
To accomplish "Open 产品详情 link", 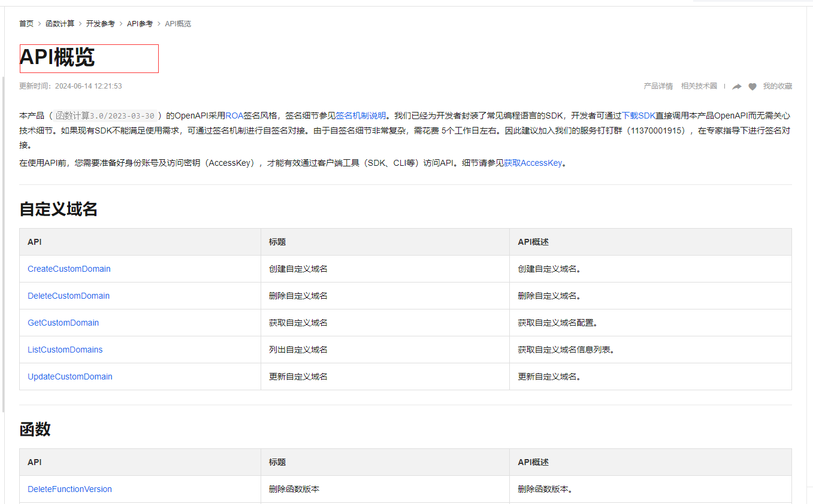I will (x=658, y=86).
